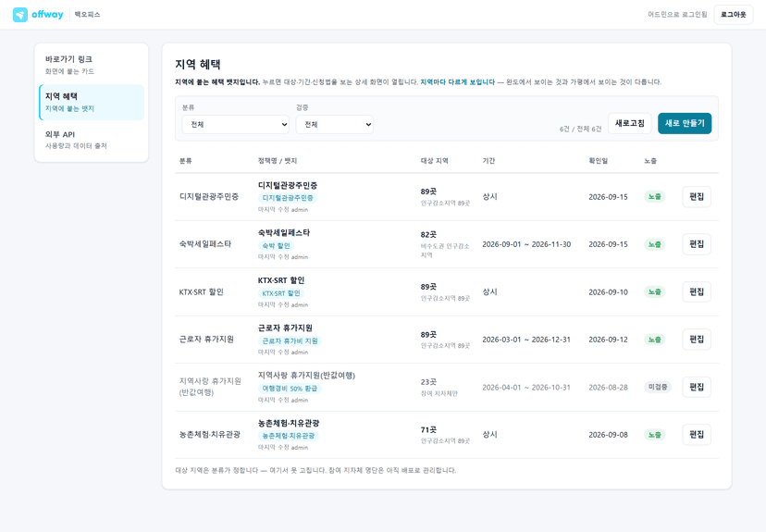Open the 분류 filter dropdown
This screenshot has height=532, width=766.
click(236, 125)
